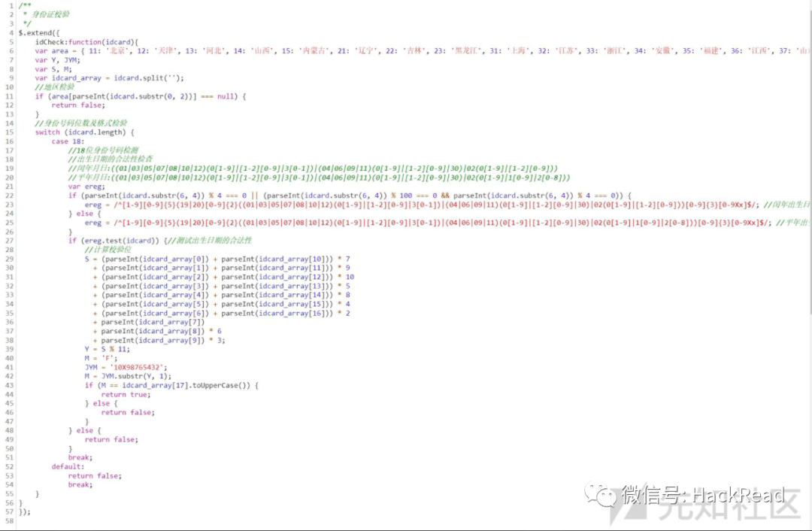Click 'var idcard_array = idcard.split' line
Image resolution: width=812 pixels, height=531 pixels.
coord(109,77)
